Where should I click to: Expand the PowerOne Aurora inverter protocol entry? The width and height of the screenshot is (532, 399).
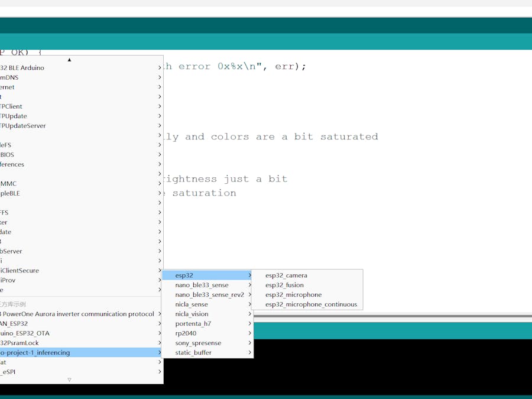77,314
